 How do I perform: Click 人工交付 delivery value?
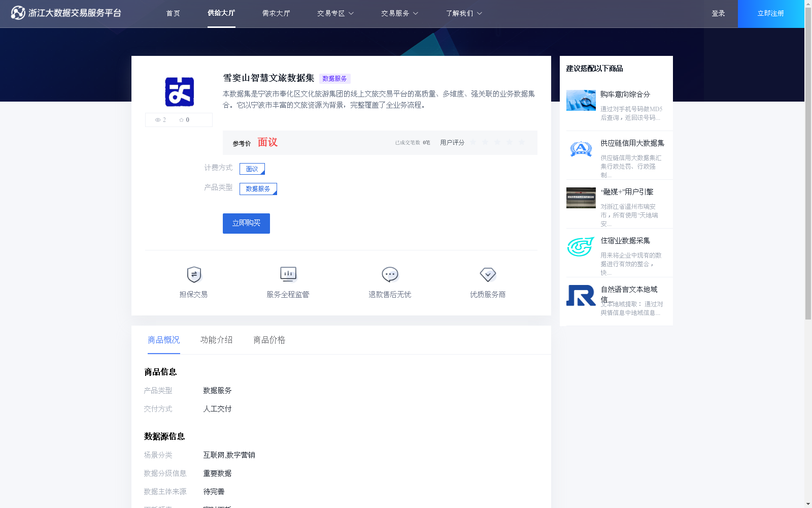point(217,409)
